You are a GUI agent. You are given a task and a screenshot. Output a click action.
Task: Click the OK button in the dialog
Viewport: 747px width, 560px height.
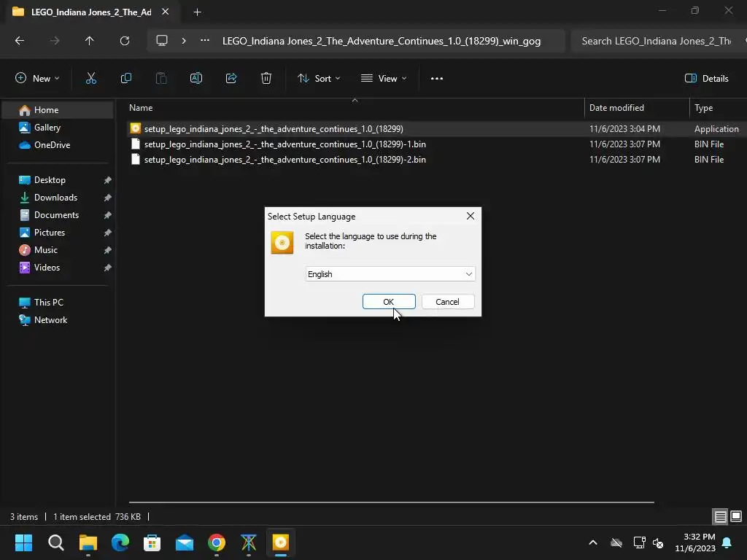389,302
